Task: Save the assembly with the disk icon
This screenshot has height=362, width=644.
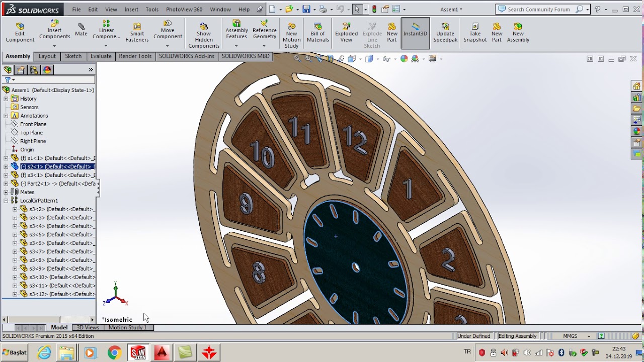Action: pos(305,9)
